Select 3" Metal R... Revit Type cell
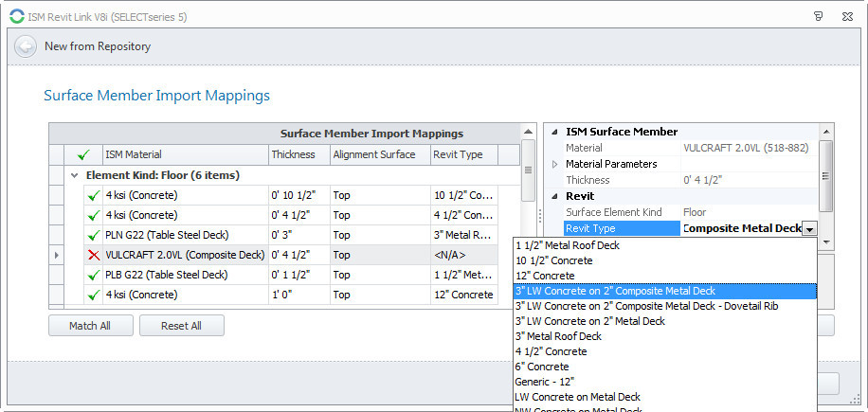Image resolution: width=868 pixels, height=412 pixels. (x=464, y=235)
